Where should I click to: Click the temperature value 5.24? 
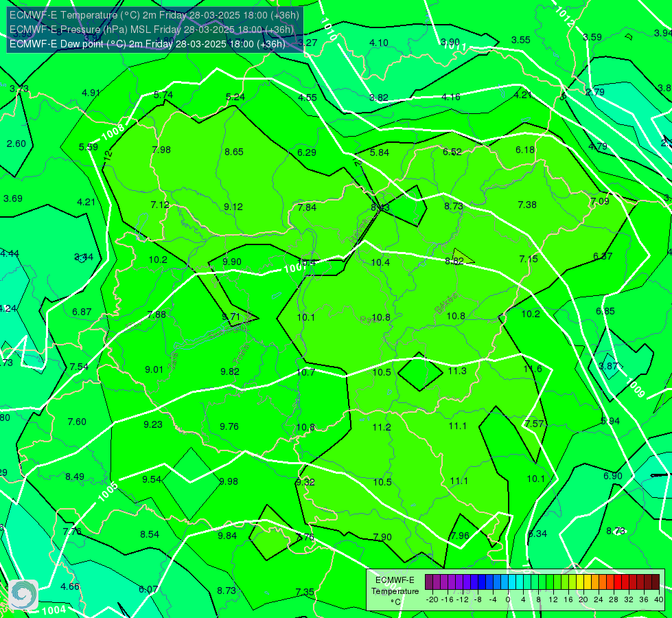click(235, 97)
